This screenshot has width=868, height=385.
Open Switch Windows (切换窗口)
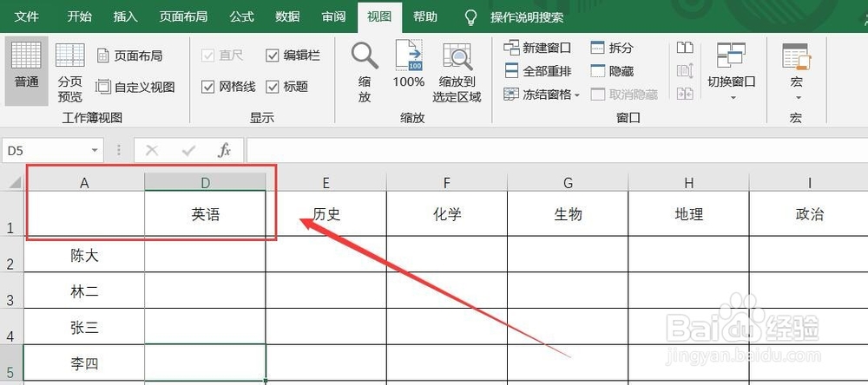coord(732,71)
